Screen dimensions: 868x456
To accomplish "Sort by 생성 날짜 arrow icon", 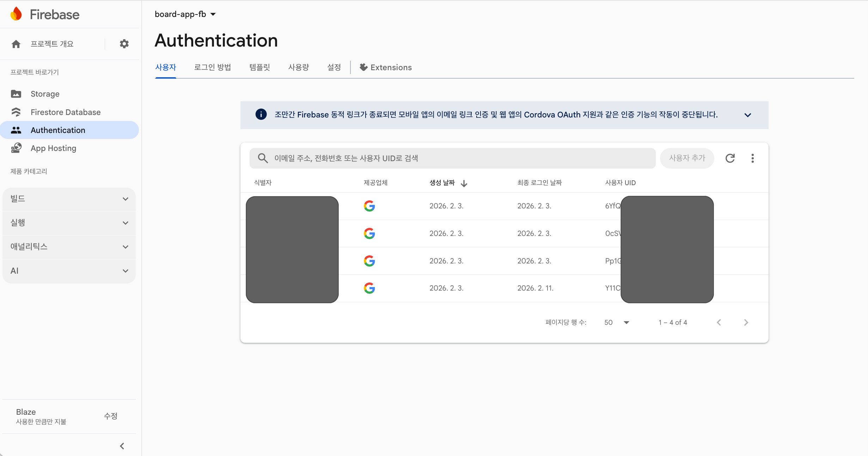I will (x=464, y=183).
